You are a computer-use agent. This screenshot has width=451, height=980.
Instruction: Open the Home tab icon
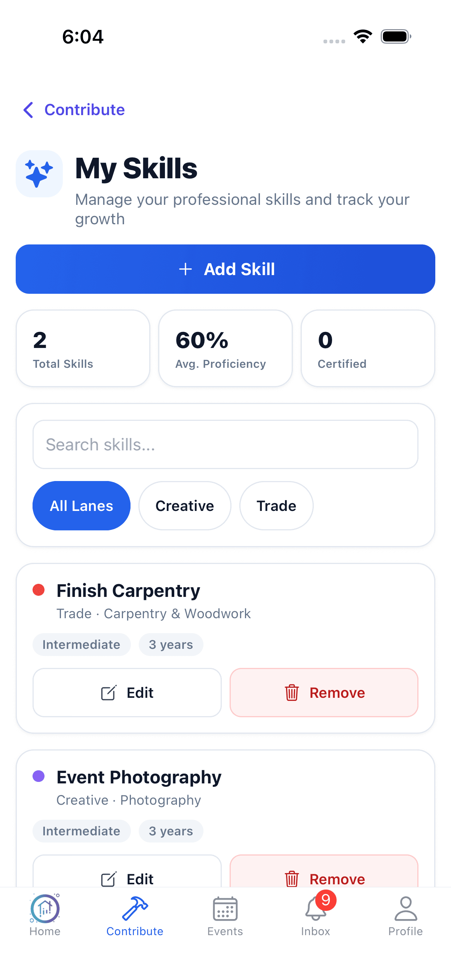45,908
